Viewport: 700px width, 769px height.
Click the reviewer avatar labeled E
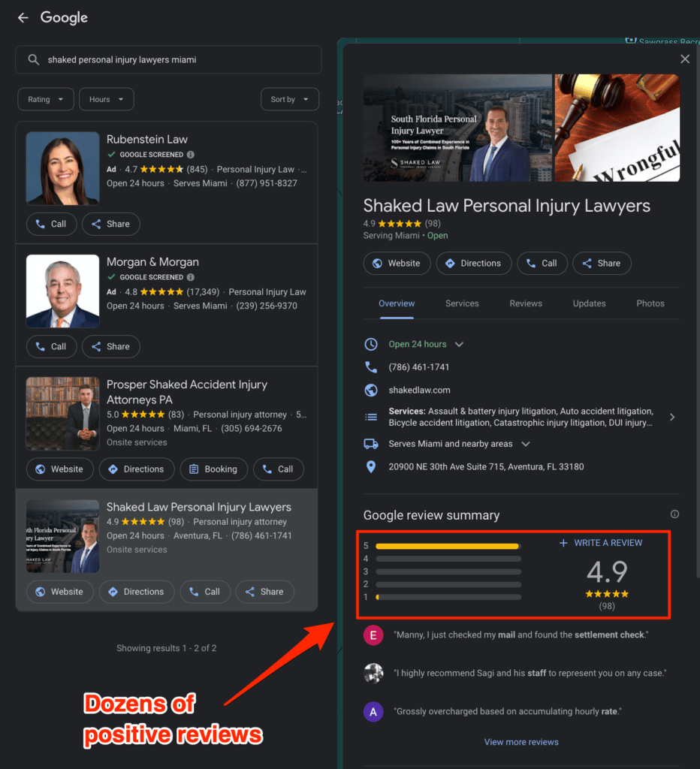(x=373, y=635)
